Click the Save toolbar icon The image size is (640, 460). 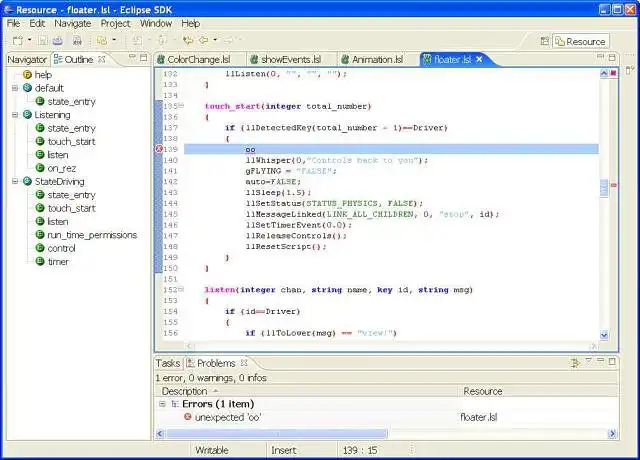[42, 40]
